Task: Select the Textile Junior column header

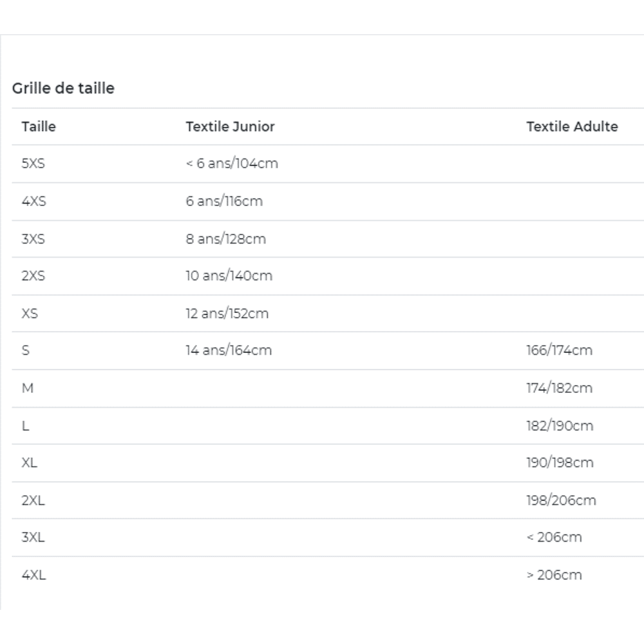Action: click(x=230, y=126)
